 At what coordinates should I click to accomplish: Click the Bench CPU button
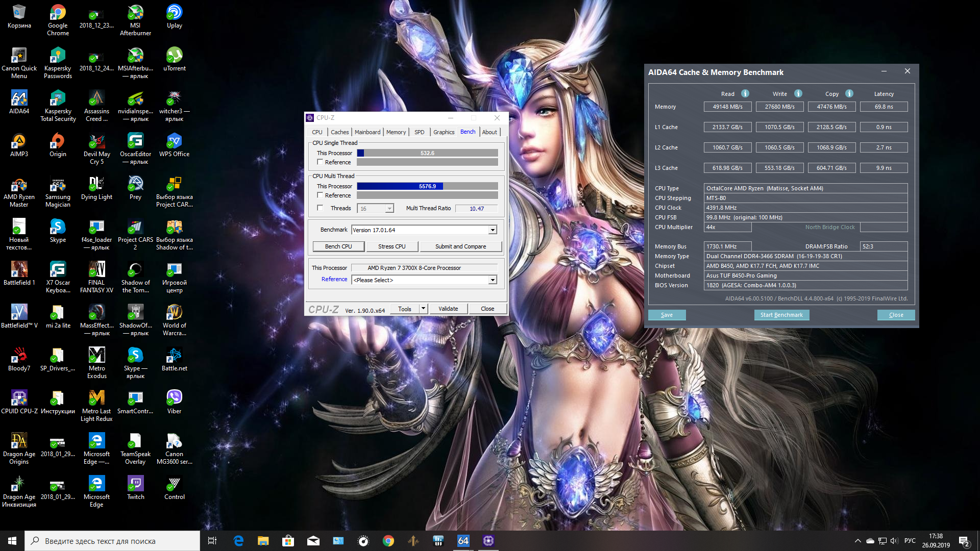[339, 246]
